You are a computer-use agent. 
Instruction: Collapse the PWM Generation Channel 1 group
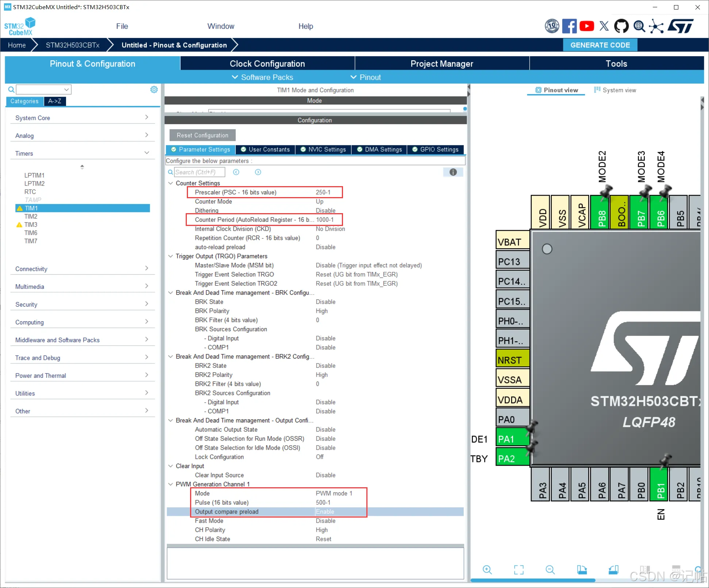[x=170, y=484]
